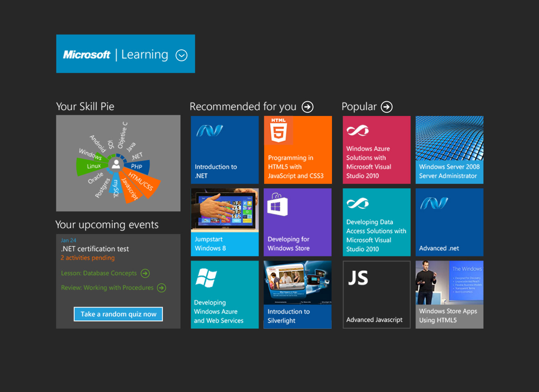Open Developing Data Access Solutions tile

pos(376,222)
